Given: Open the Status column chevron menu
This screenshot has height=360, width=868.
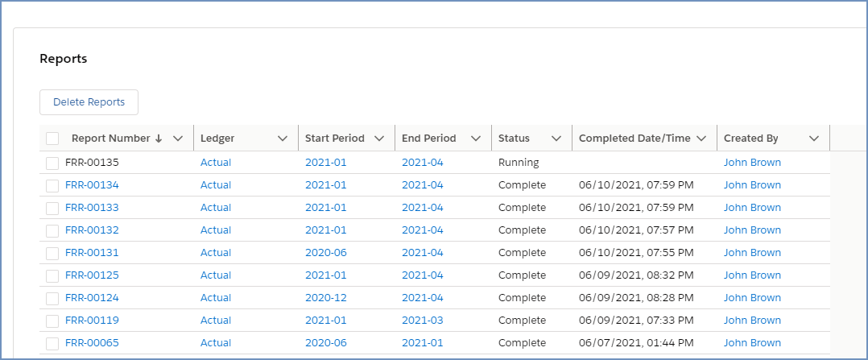Looking at the screenshot, I should tap(556, 139).
